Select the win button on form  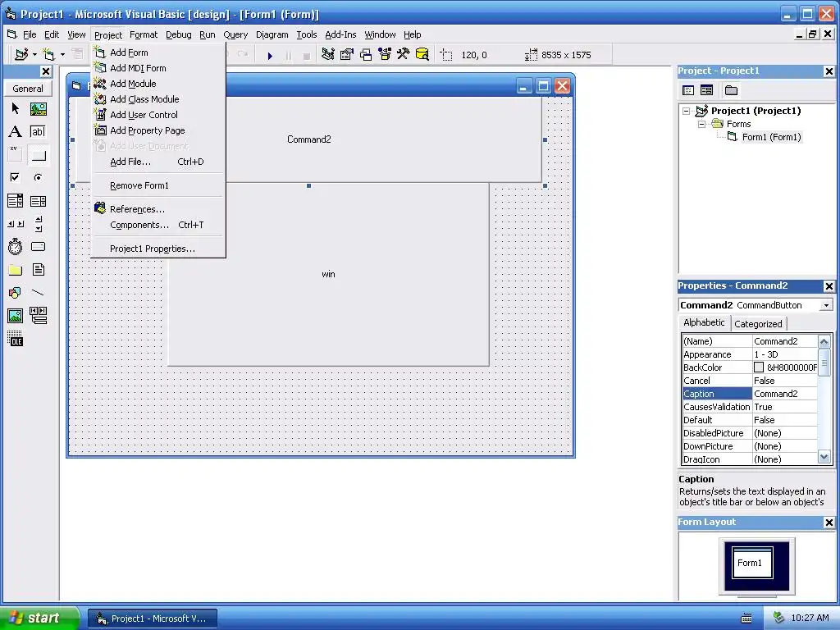coord(328,274)
